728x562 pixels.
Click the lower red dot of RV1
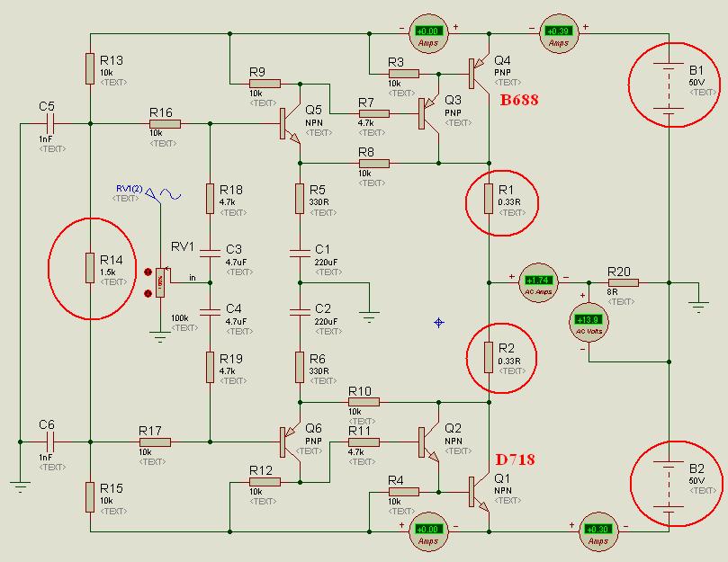coord(148,293)
